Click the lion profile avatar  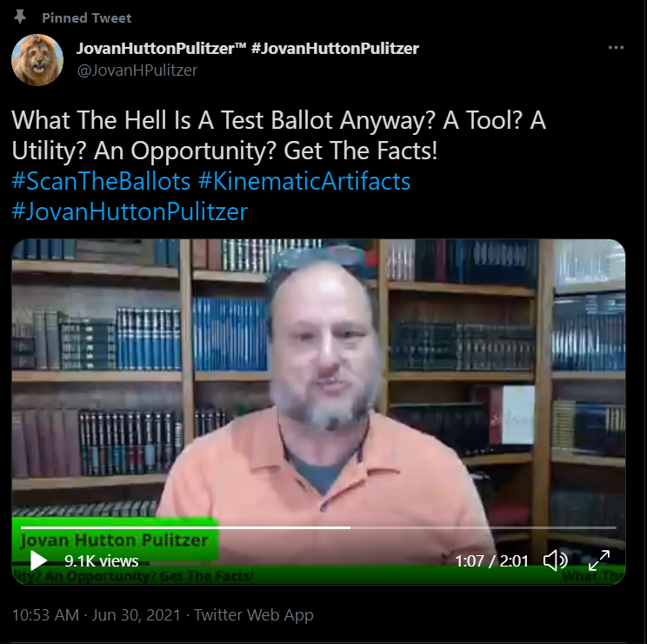pos(37,60)
